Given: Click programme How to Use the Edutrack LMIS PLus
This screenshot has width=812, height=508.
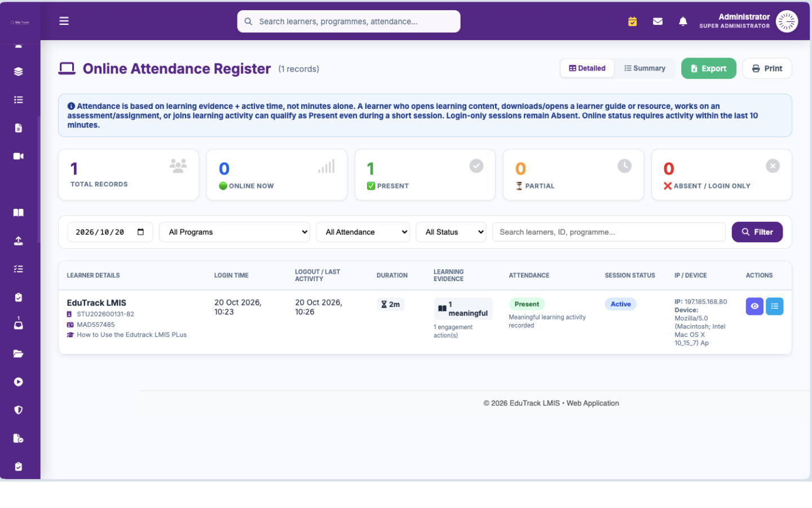Looking at the screenshot, I should [x=131, y=335].
